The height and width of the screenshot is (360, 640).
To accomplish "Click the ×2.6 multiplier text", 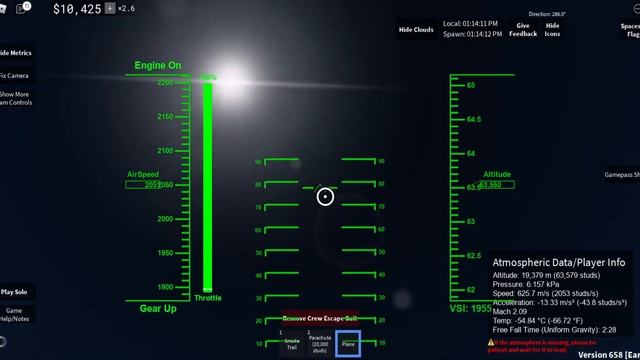I will pyautogui.click(x=126, y=8).
